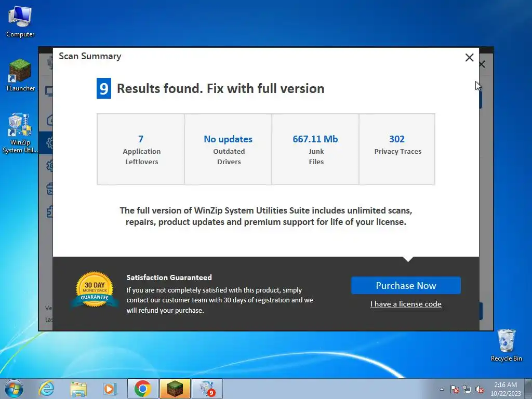The height and width of the screenshot is (399, 532).
Task: Open the Recycle Bin desktop icon
Action: 506,345
